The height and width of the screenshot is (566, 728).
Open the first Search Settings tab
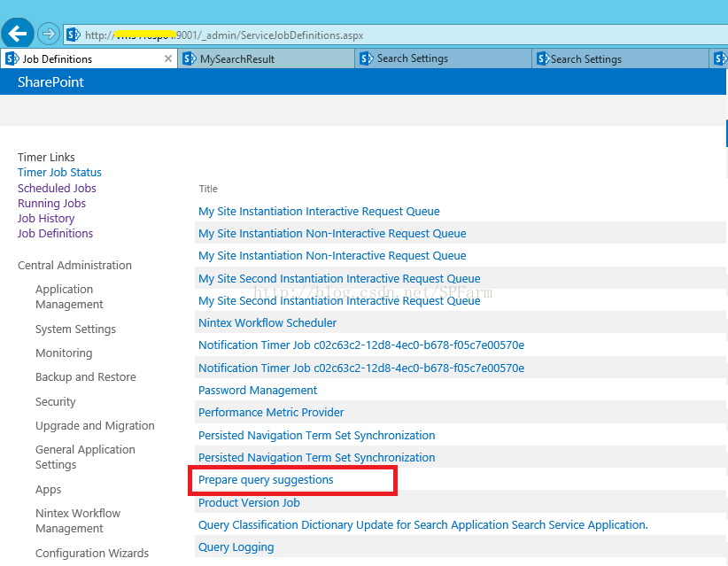444,59
